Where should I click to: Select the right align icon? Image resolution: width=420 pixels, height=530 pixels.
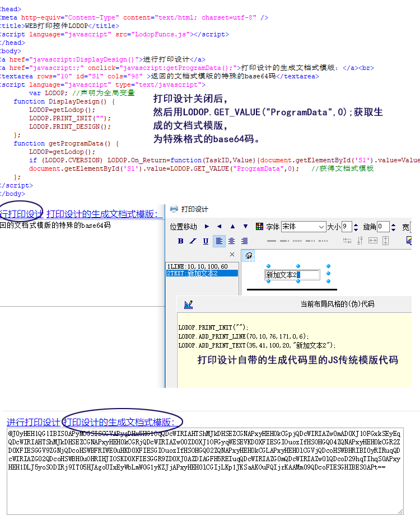coord(244,241)
